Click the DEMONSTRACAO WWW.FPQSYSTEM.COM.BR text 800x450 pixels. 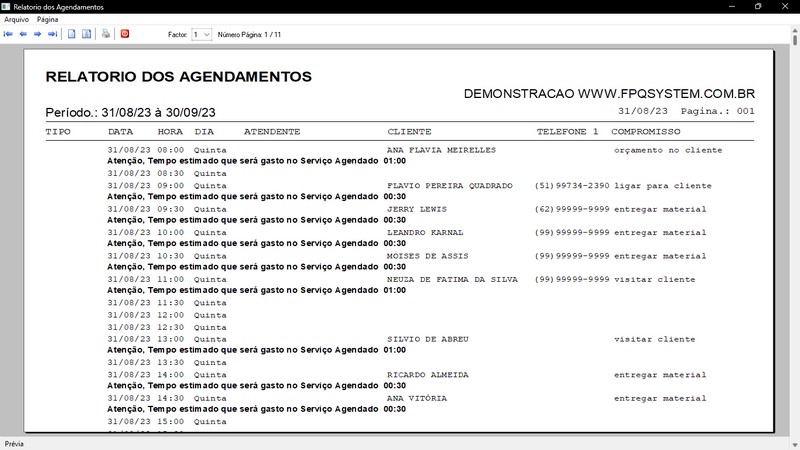(x=609, y=94)
